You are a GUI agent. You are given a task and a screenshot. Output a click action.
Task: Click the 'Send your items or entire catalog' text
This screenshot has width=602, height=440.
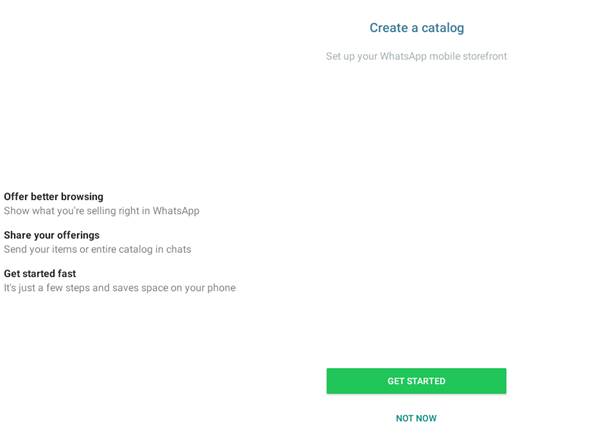97,249
